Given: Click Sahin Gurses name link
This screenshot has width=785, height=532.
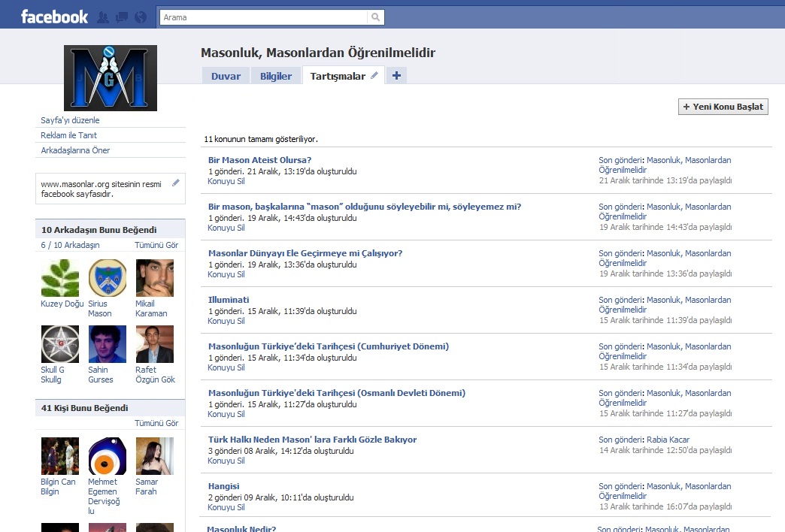Looking at the screenshot, I should (101, 374).
